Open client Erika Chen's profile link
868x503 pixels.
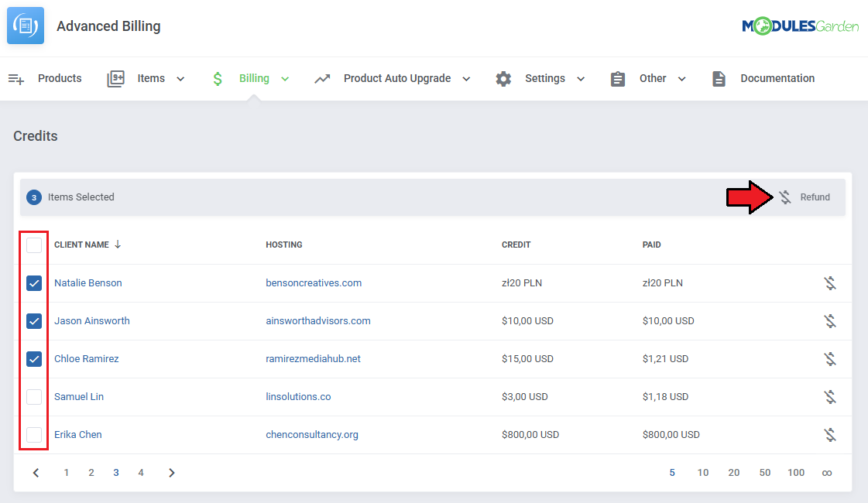[x=78, y=434]
